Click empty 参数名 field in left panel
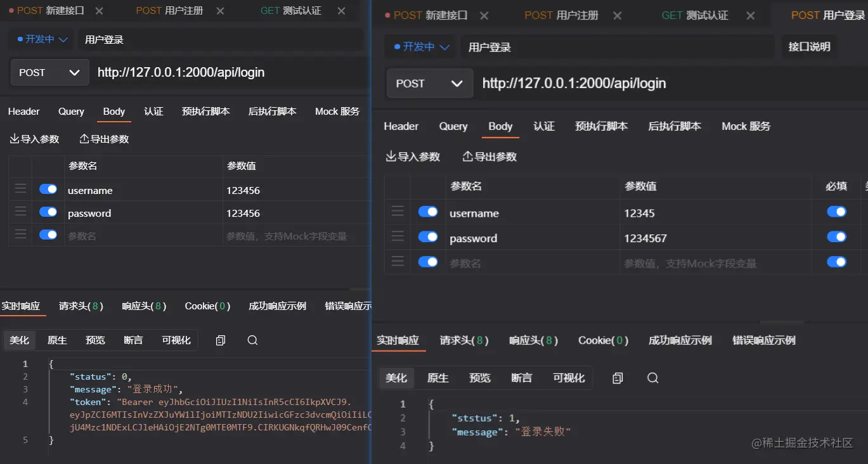Image resolution: width=868 pixels, height=464 pixels. (x=144, y=236)
